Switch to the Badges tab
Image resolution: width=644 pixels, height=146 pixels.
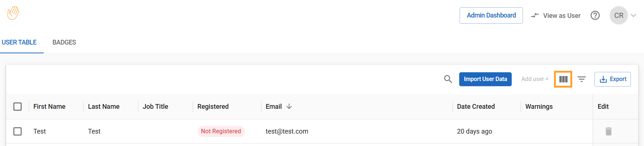64,42
